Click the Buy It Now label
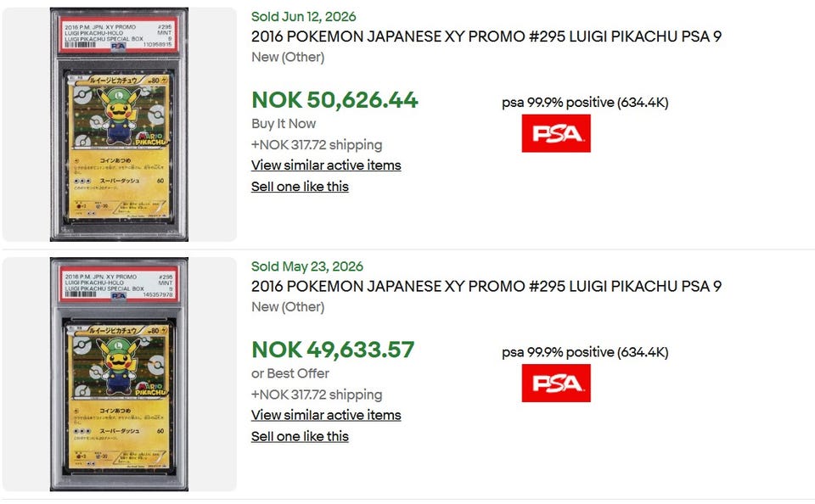Image resolution: width=815 pixels, height=504 pixels. [x=284, y=124]
